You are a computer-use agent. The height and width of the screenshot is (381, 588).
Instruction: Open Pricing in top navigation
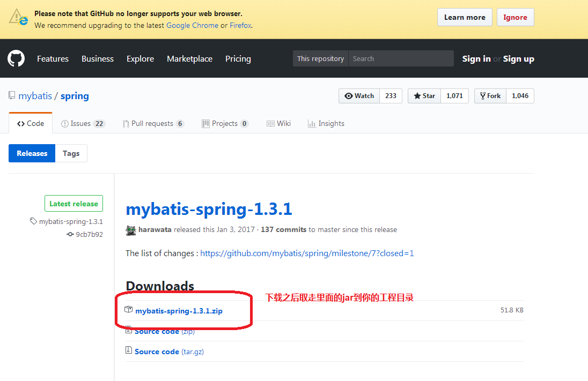click(x=238, y=59)
